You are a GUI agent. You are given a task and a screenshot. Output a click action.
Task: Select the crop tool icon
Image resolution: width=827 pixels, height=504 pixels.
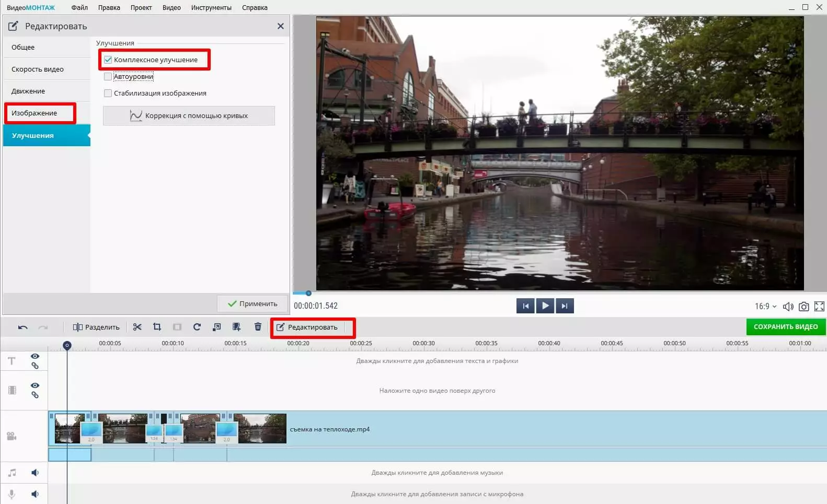[x=157, y=327]
